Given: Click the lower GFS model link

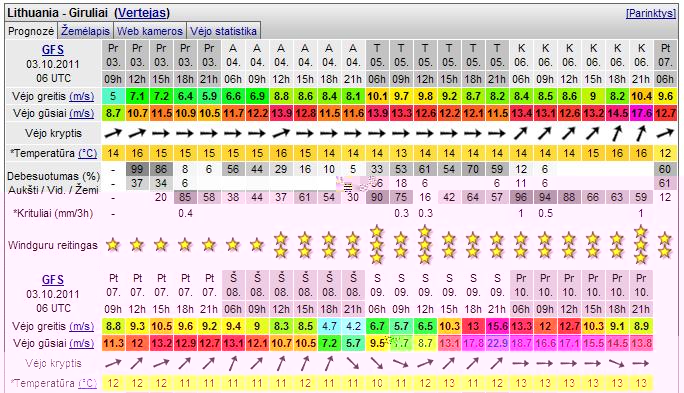Looking at the screenshot, I should 53,280.
